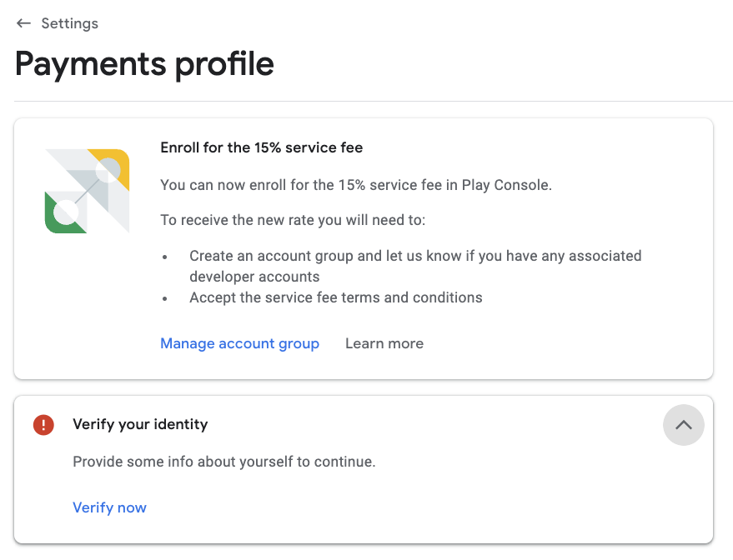Select the identity warning badge icon
733x560 pixels.
(43, 425)
